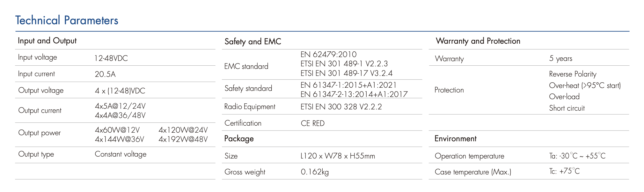Screen dimensions: 644x192
Task: Select the Reverse Polarity protection entry
Action: pyautogui.click(x=573, y=74)
